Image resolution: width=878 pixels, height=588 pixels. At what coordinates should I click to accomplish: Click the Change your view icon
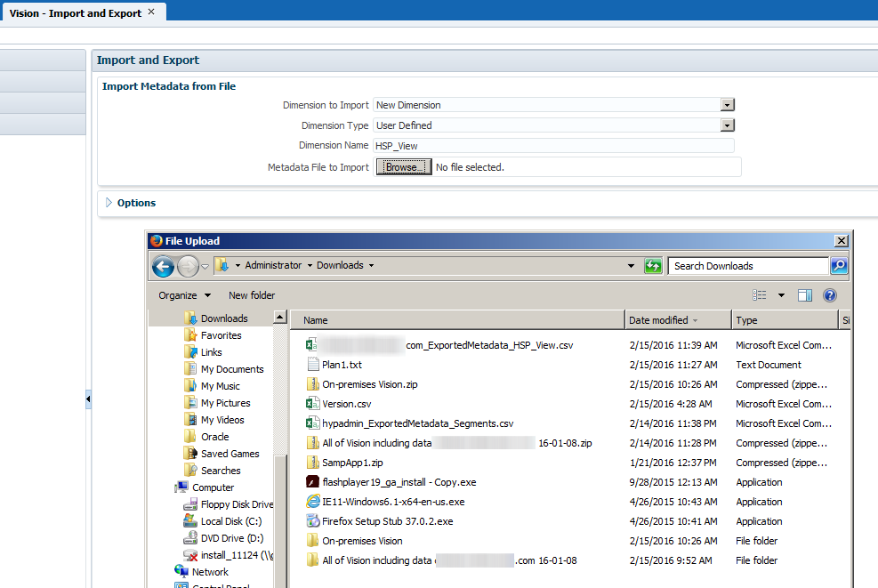[x=760, y=295]
